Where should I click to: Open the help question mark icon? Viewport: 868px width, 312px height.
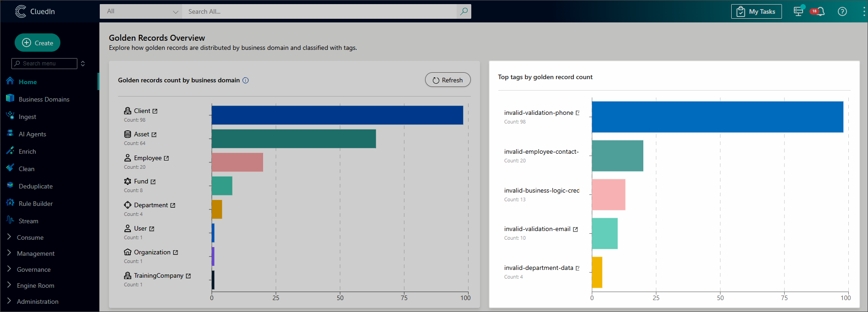tap(842, 11)
